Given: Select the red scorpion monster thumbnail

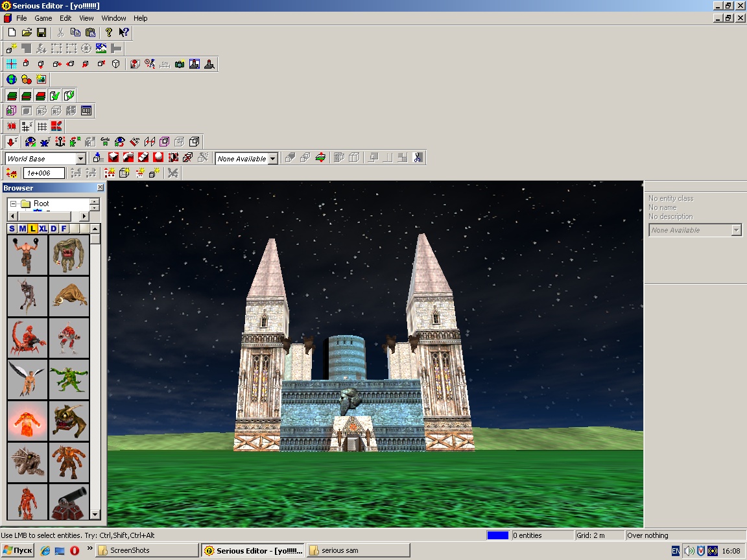Looking at the screenshot, I should point(28,338).
